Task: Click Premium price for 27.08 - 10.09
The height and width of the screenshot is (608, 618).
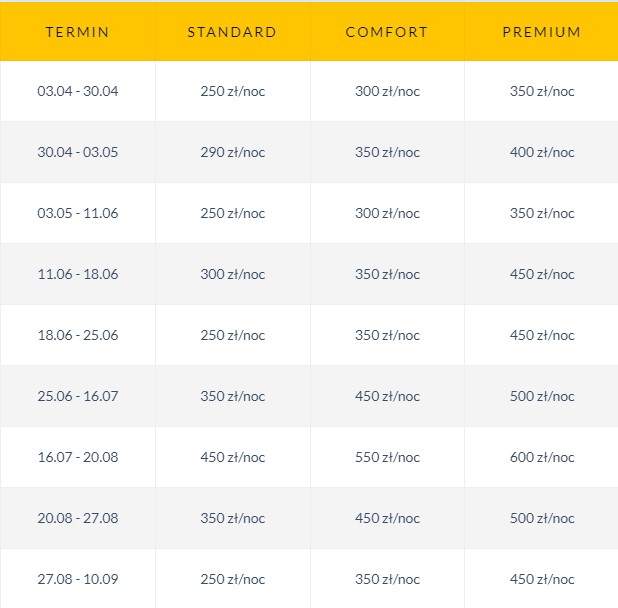Action: [542, 579]
